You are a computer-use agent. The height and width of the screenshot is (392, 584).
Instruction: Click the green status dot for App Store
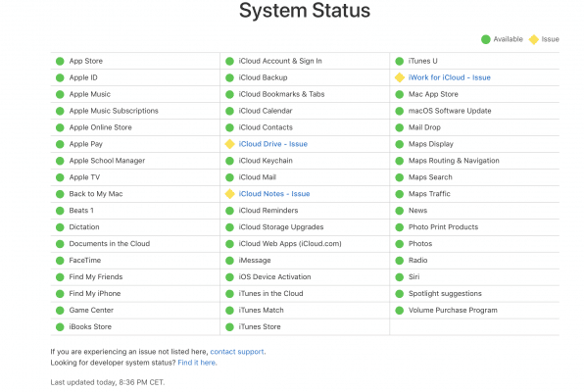click(x=60, y=61)
